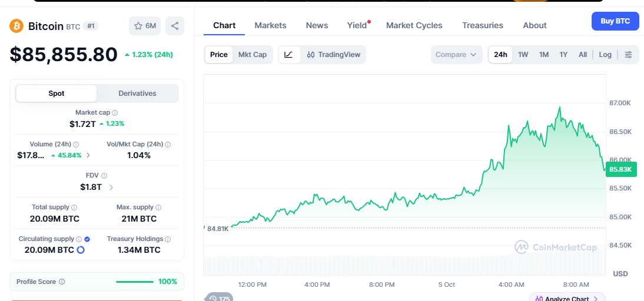Select the 1M time range

click(x=544, y=55)
